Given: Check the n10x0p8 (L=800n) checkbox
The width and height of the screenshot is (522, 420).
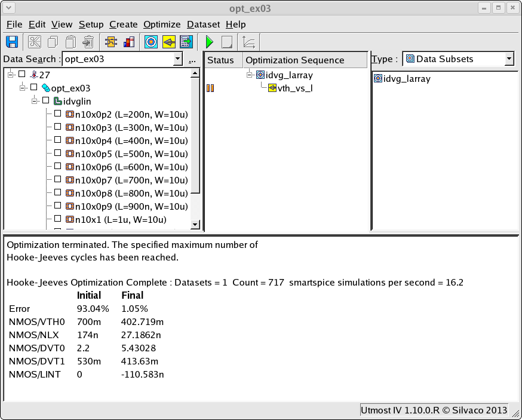Looking at the screenshot, I should point(57,192).
